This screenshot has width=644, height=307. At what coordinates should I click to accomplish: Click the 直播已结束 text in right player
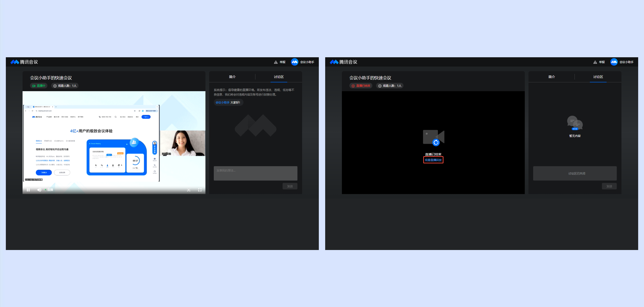point(433,154)
